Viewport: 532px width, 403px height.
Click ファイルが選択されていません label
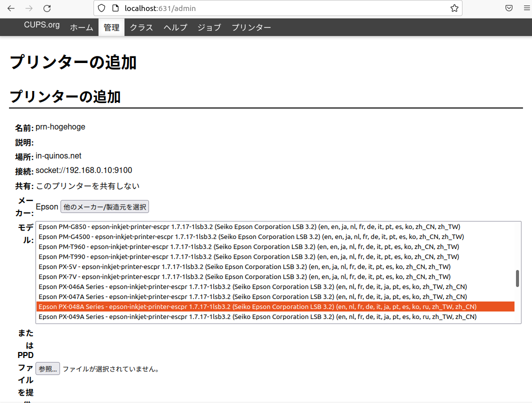pyautogui.click(x=111, y=369)
